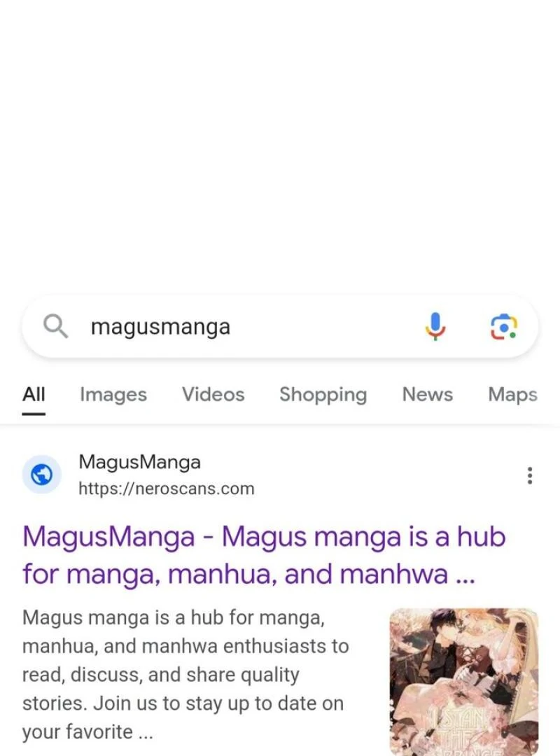560x756 pixels.
Task: Click the MagusManga site name label
Action: (x=139, y=462)
